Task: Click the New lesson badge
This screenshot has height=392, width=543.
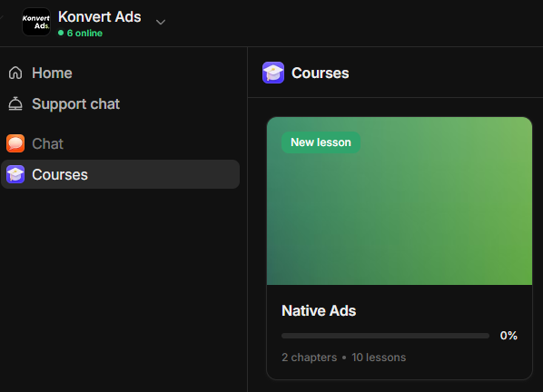Action: [321, 142]
